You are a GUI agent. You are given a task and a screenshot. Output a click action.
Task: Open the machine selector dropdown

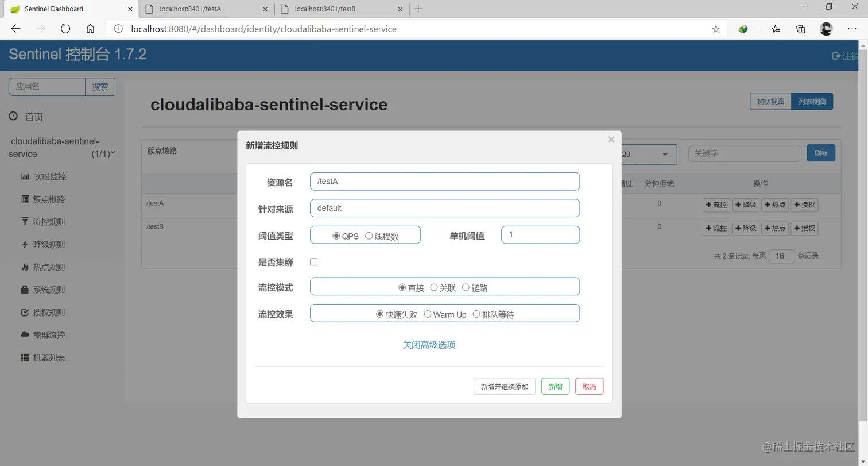click(649, 154)
